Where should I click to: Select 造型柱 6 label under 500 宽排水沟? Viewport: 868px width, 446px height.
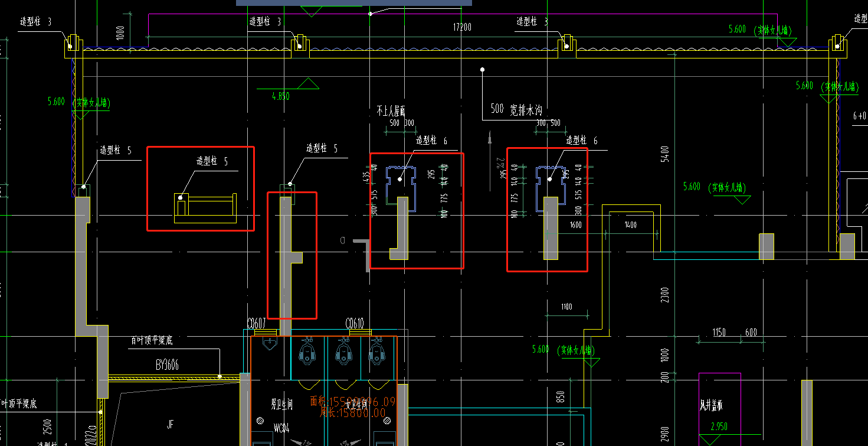[582, 140]
